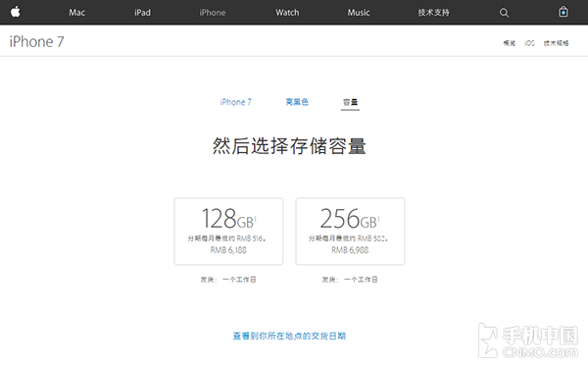Click the Apple logo icon
Image resolution: width=588 pixels, height=368 pixels.
point(16,12)
